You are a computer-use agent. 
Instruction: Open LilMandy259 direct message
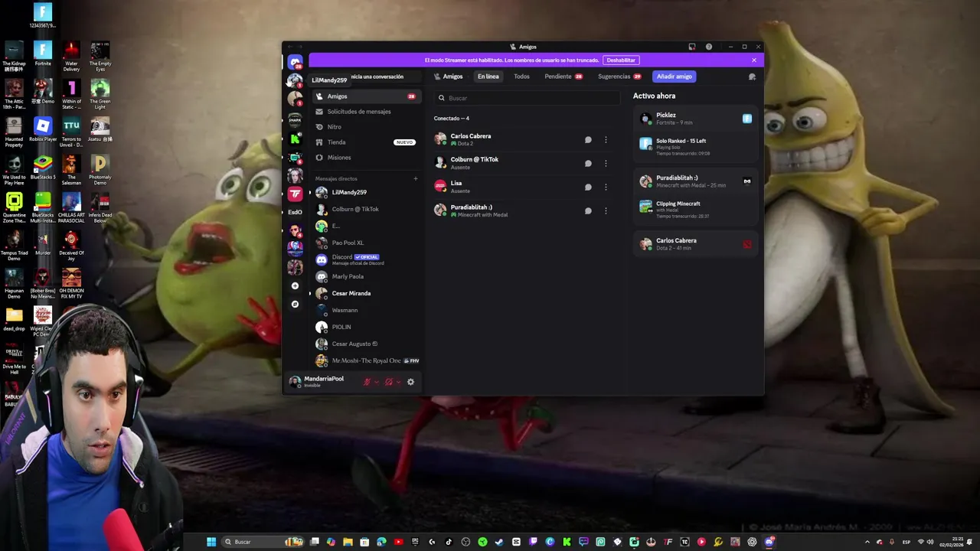tap(366, 192)
